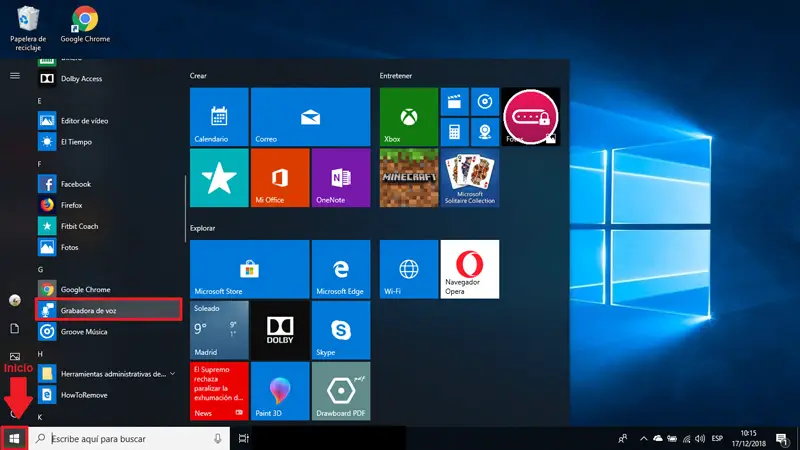Open the user account avatar
Screen dimensions: 800x450
pos(15,300)
